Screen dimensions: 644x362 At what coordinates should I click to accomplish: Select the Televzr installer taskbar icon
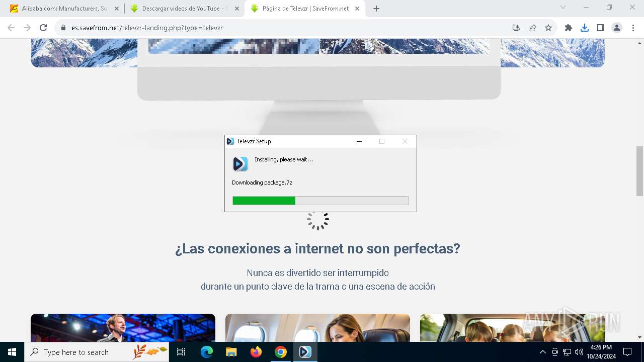pos(305,352)
